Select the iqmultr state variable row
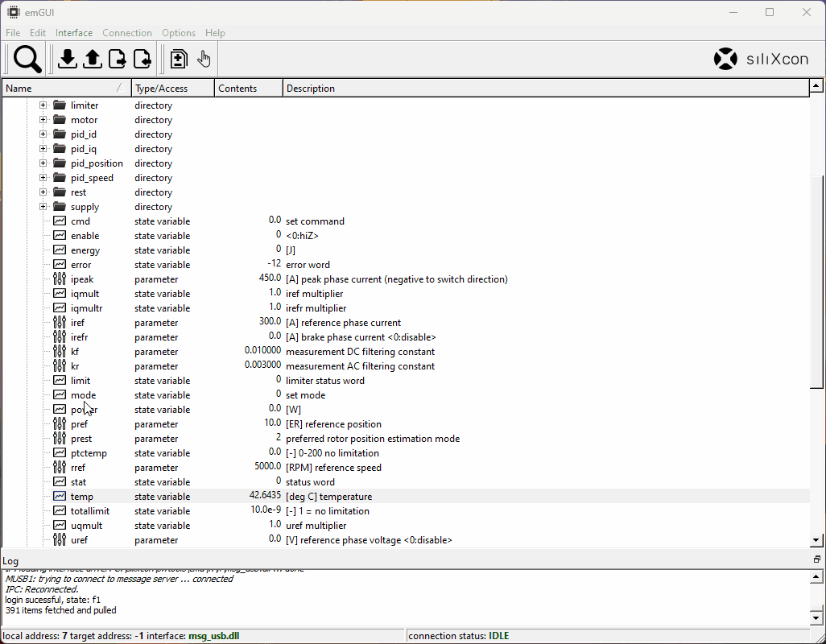This screenshot has width=826, height=644. [x=430, y=308]
